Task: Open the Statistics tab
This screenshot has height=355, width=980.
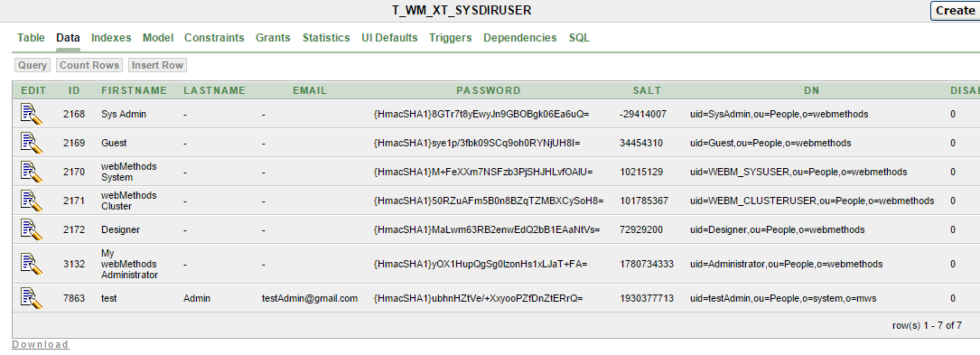Action: point(326,38)
